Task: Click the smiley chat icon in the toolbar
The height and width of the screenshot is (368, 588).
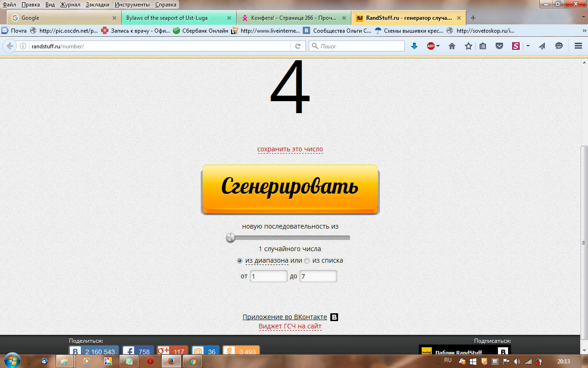Action: click(559, 46)
